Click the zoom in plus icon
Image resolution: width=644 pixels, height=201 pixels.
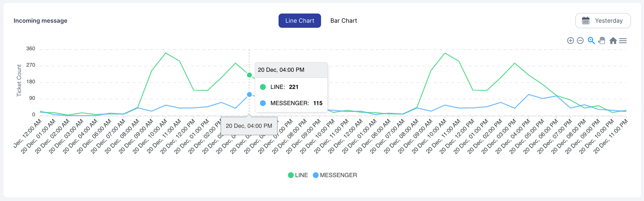[x=570, y=41]
